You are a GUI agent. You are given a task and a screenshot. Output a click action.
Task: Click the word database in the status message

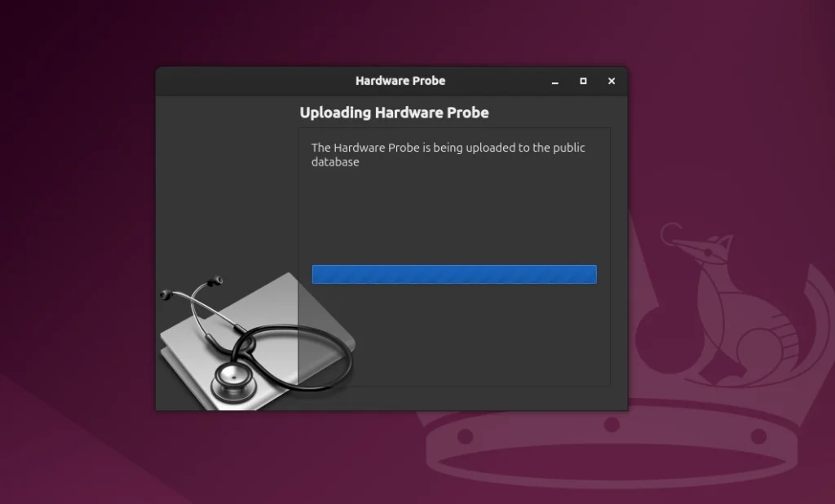(x=334, y=162)
